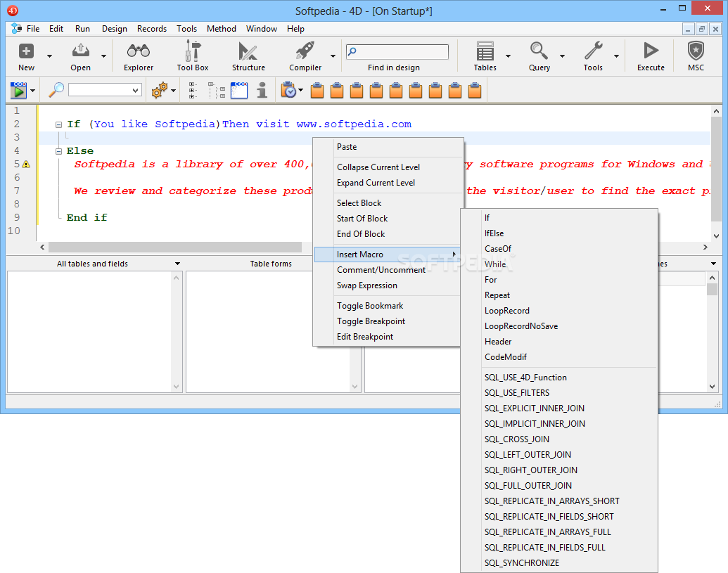Click the 4D application icon beside File menu
Viewport: 728px width, 573px height.
tap(16, 28)
